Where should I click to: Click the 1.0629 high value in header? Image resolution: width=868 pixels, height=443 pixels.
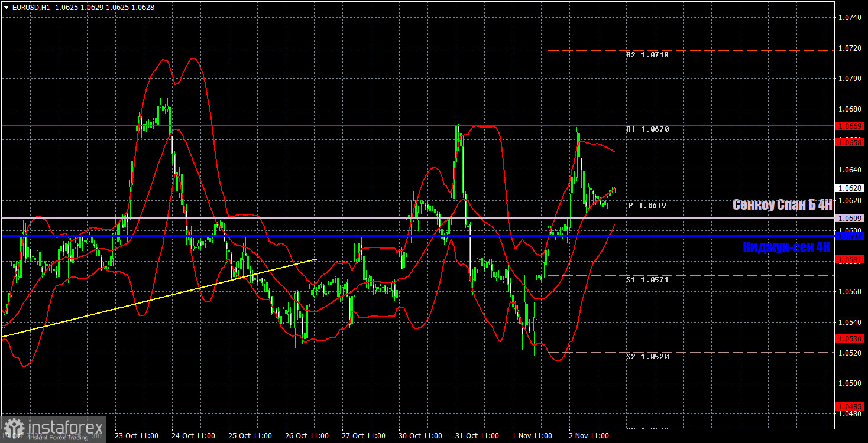[92, 7]
